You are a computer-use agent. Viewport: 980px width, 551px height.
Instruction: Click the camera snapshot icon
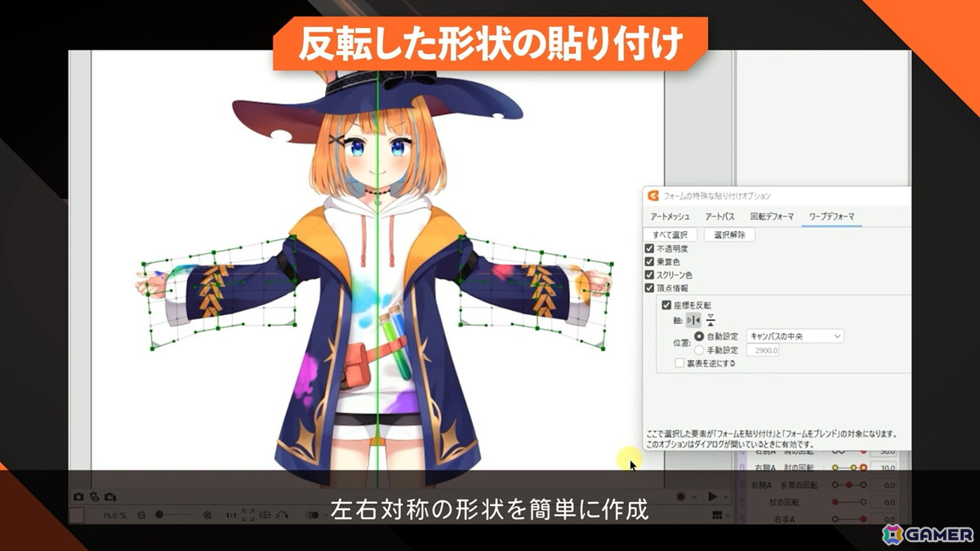click(x=78, y=497)
